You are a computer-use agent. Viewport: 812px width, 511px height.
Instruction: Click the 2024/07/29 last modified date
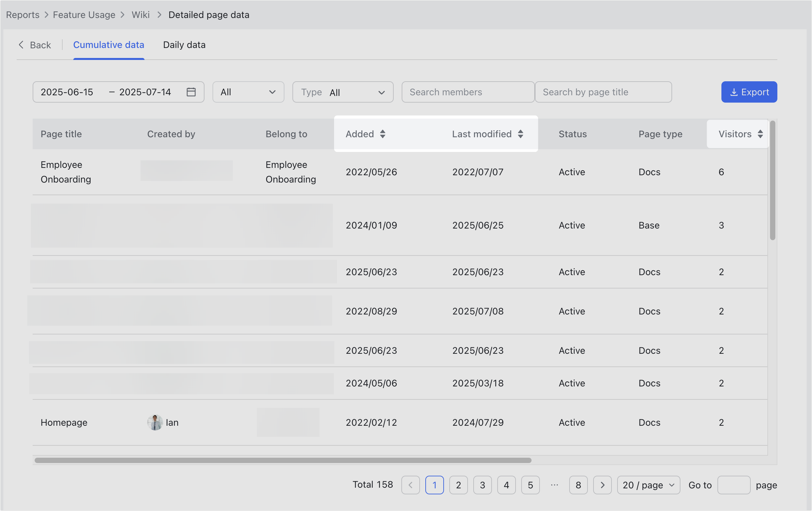(x=478, y=422)
